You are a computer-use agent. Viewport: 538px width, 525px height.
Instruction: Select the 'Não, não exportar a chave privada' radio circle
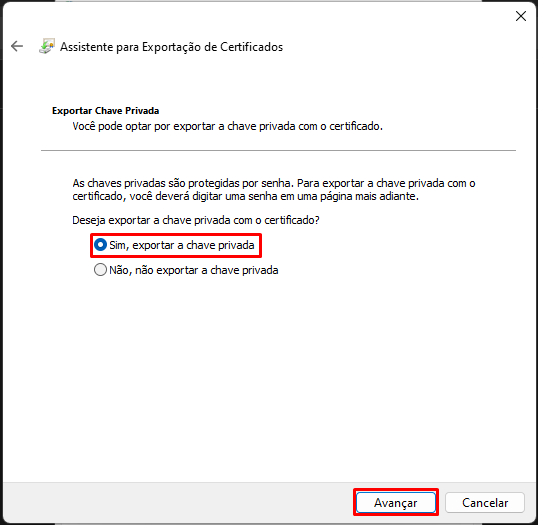100,270
